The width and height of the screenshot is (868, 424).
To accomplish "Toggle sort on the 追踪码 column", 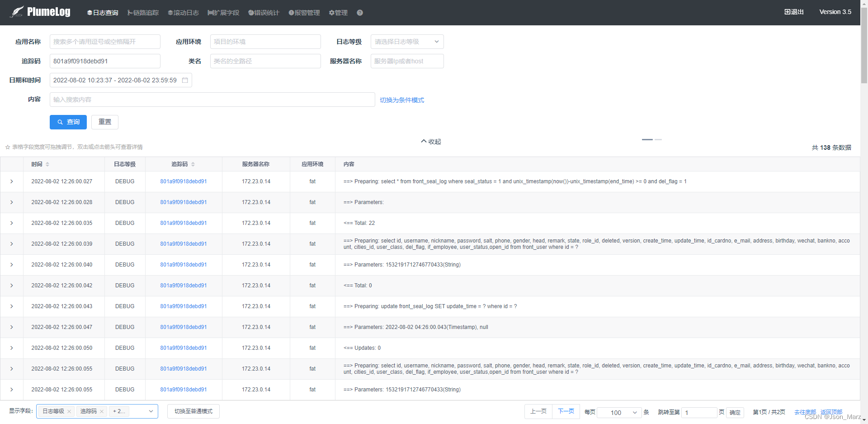I will 193,164.
